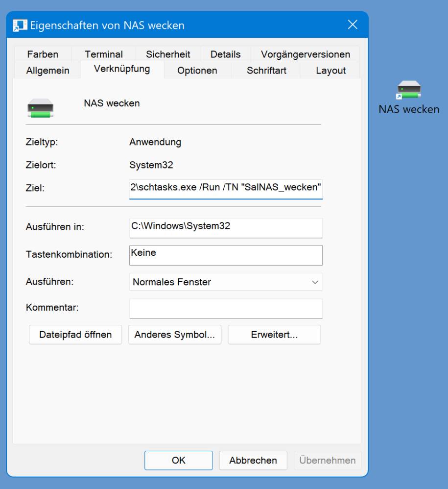Go to the Allgemein tab
This screenshot has height=489, width=448.
[x=47, y=71]
